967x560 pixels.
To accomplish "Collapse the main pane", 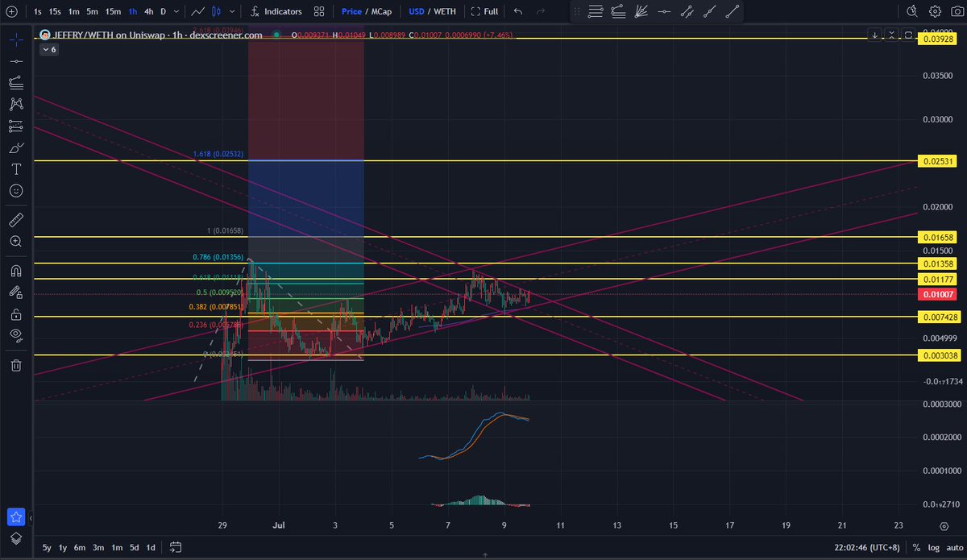I will [891, 35].
